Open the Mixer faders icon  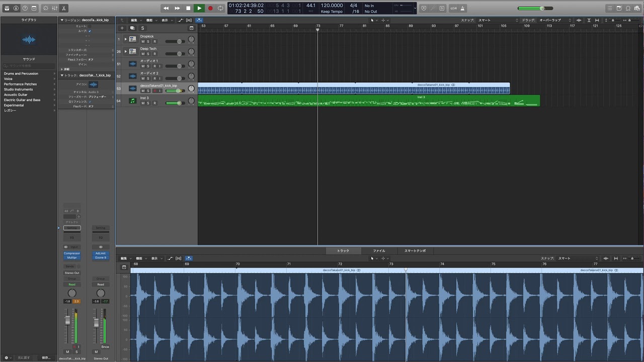click(x=55, y=8)
